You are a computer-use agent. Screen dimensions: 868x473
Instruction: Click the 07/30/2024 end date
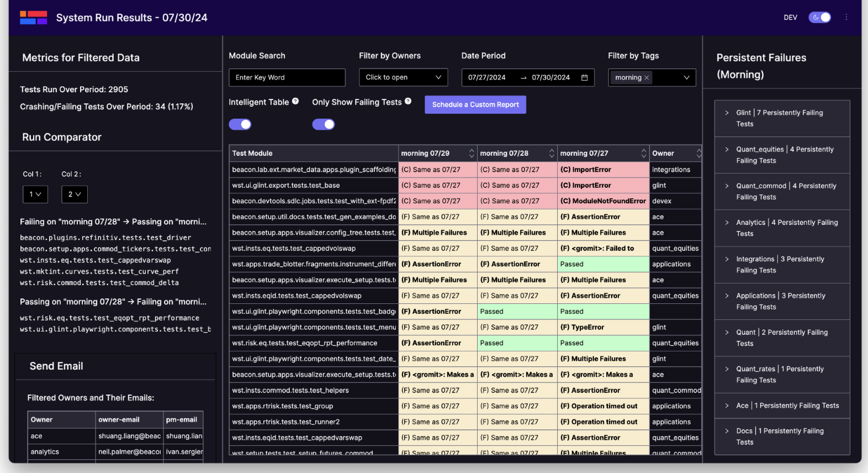[x=551, y=77]
